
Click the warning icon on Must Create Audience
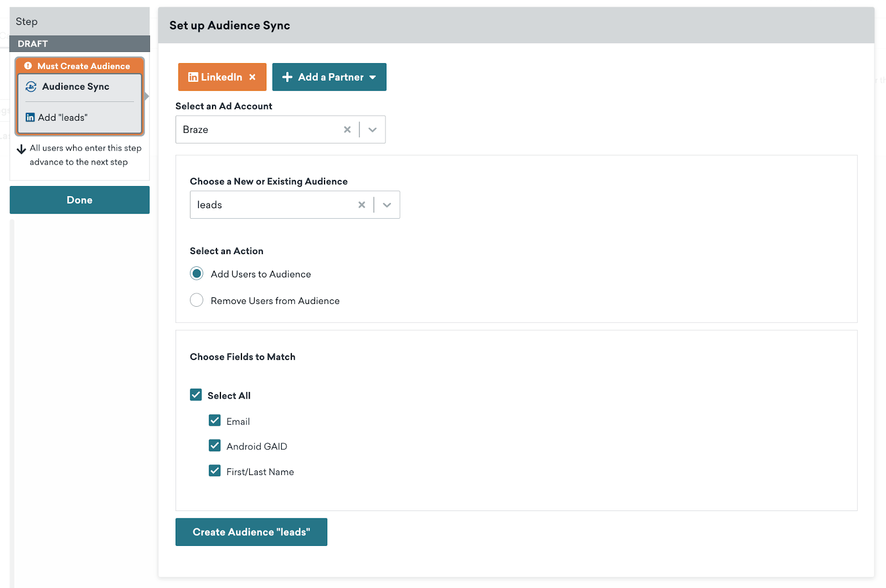click(x=28, y=66)
